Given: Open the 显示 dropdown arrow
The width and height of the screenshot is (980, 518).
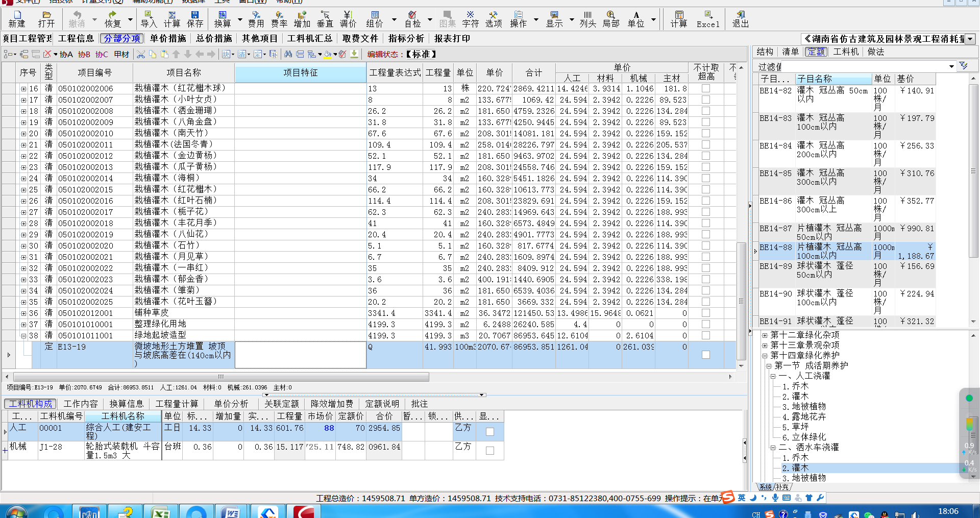Looking at the screenshot, I should [572, 20].
